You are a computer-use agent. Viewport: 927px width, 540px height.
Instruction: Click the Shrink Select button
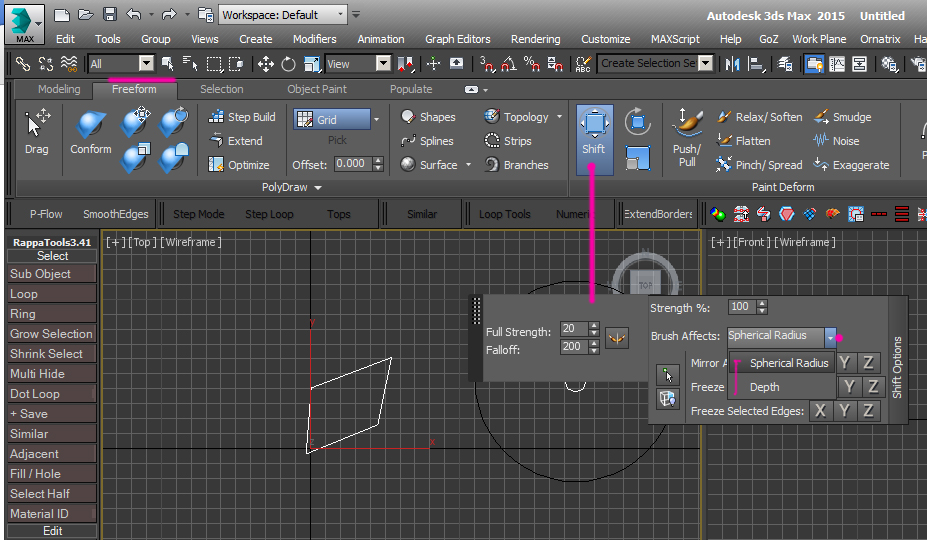(x=52, y=354)
